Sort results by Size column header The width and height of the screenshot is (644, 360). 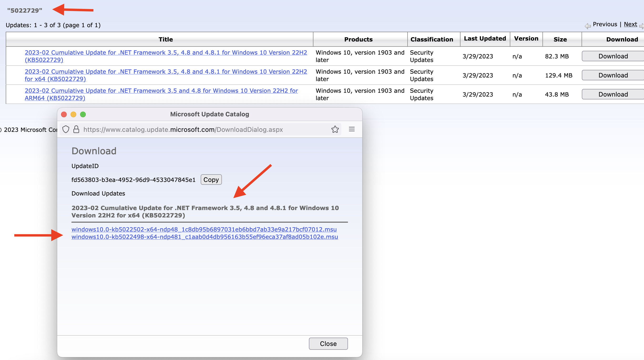tap(560, 39)
